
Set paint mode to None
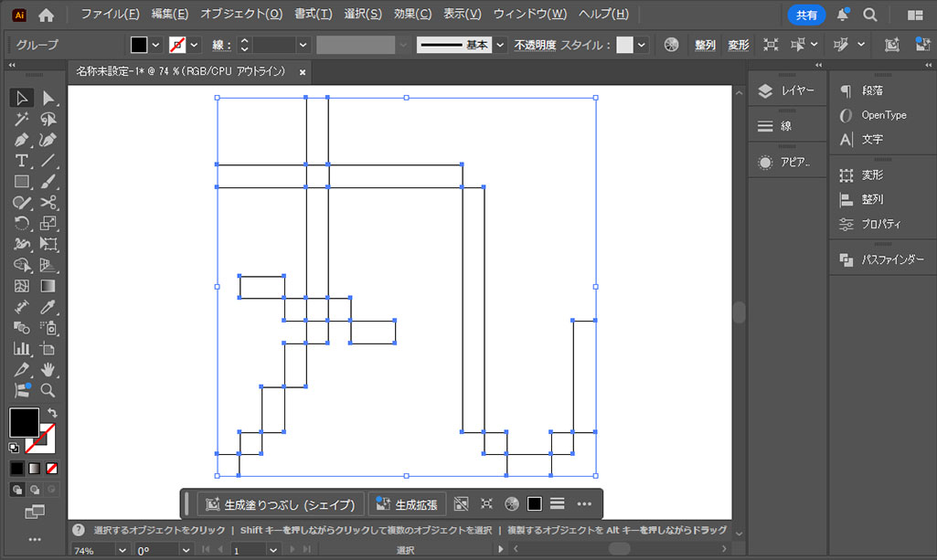[x=52, y=469]
